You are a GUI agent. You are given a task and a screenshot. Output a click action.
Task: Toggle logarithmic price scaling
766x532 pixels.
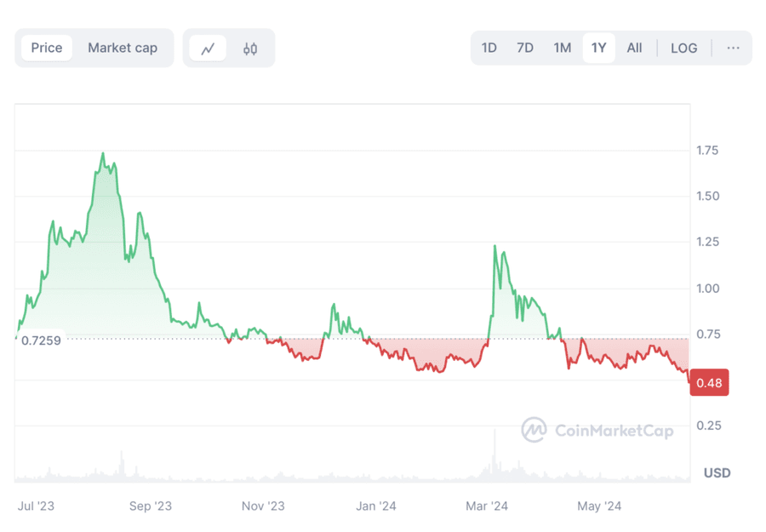coord(684,48)
